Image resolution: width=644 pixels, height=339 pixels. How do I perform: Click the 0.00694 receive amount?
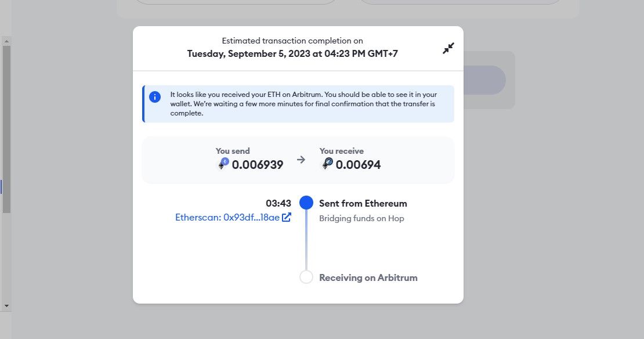358,165
